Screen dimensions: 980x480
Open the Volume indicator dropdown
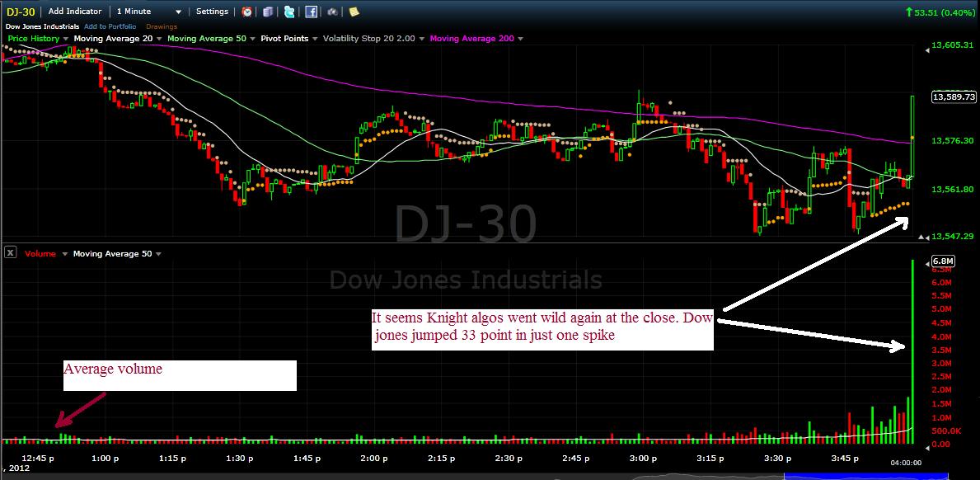pyautogui.click(x=40, y=253)
